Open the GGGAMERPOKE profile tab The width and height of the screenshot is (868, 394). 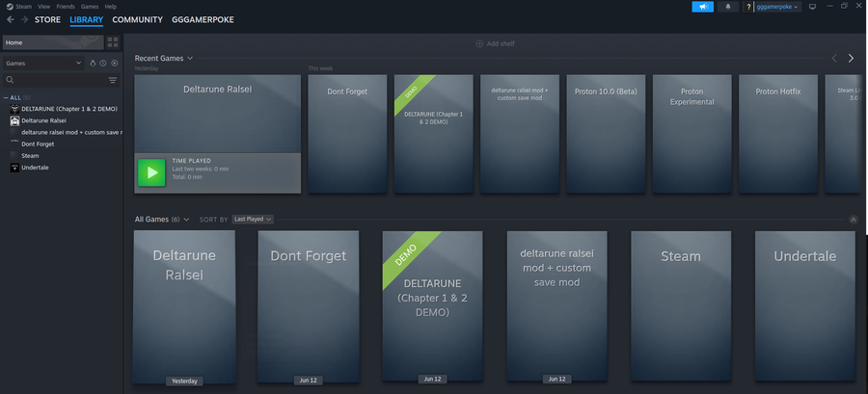203,20
